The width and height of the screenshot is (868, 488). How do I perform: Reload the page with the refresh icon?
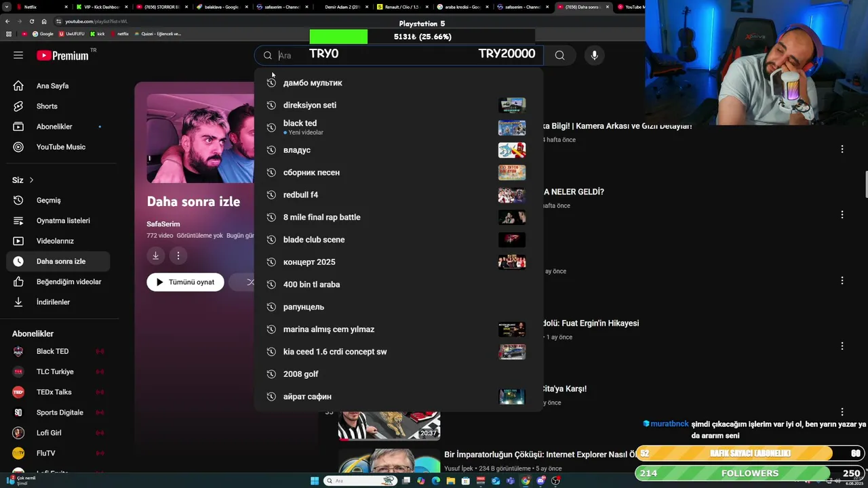pos(31,22)
